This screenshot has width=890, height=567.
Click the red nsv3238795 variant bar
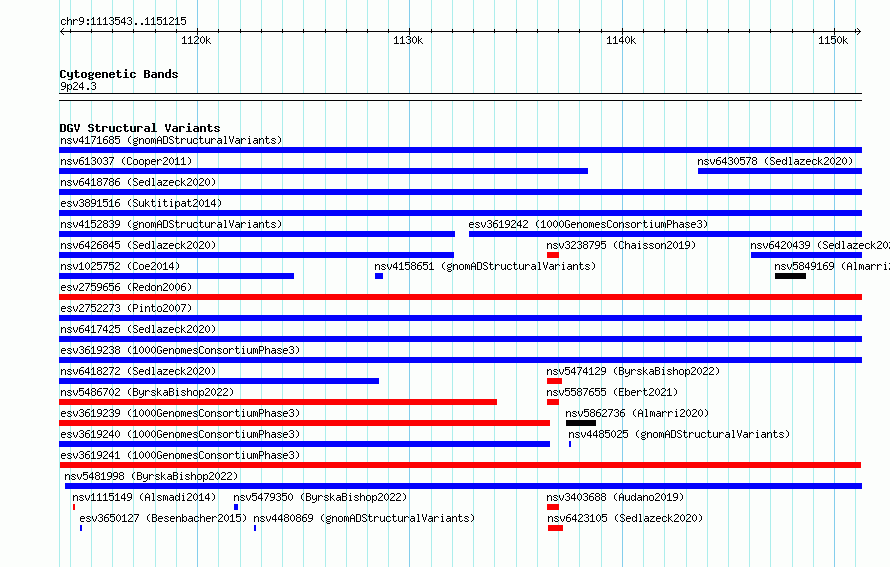[x=553, y=255]
